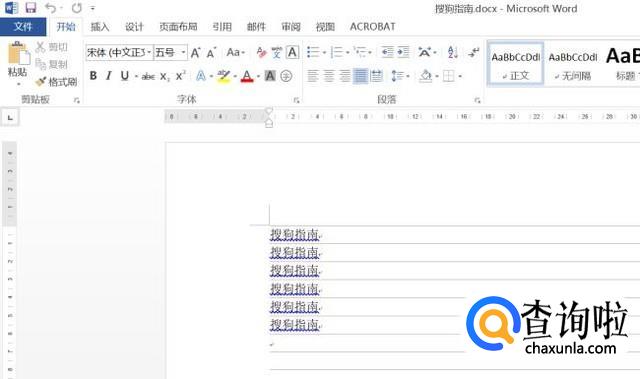Select the 无间隔 style thumbnail
The image size is (640, 379).
[x=573, y=64]
